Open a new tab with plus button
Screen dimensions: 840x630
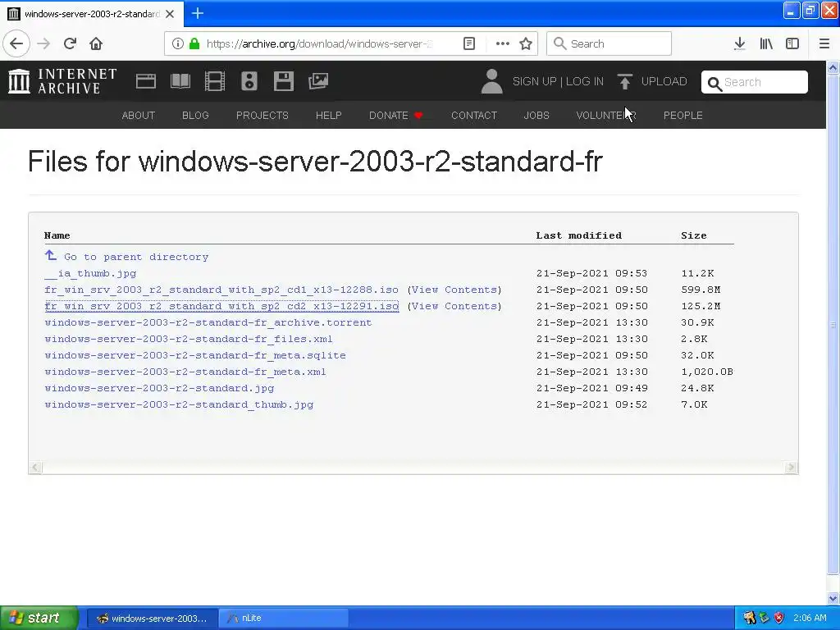pos(198,13)
